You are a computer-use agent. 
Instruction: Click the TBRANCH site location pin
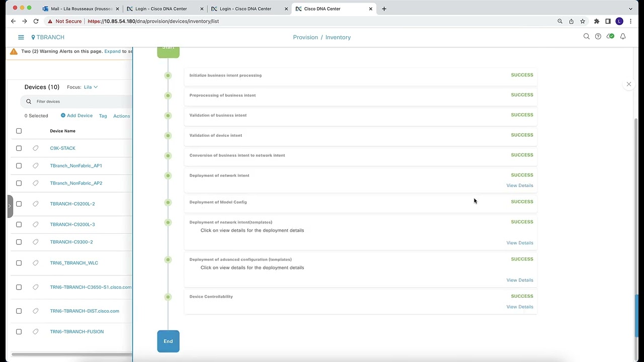(33, 37)
